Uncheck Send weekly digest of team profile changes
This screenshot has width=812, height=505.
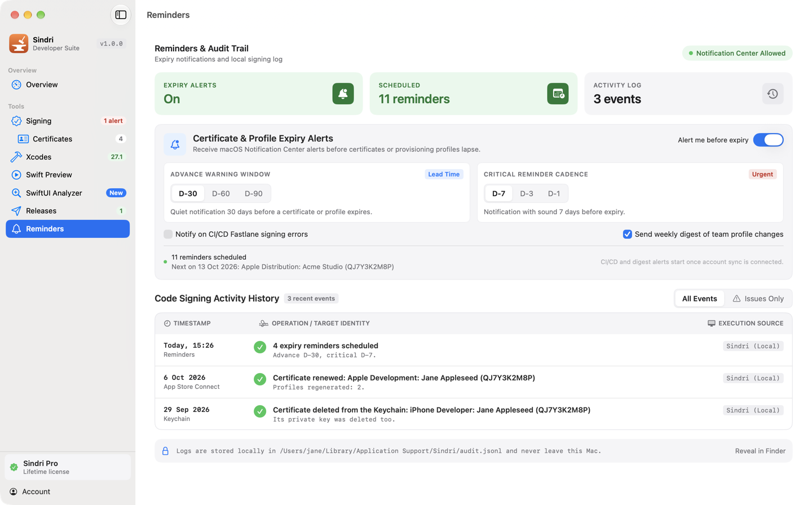point(627,234)
